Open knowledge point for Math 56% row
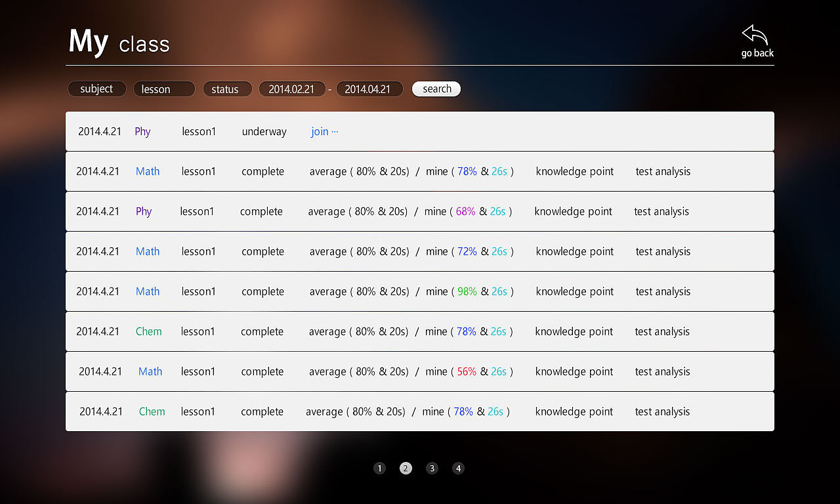 pyautogui.click(x=574, y=372)
